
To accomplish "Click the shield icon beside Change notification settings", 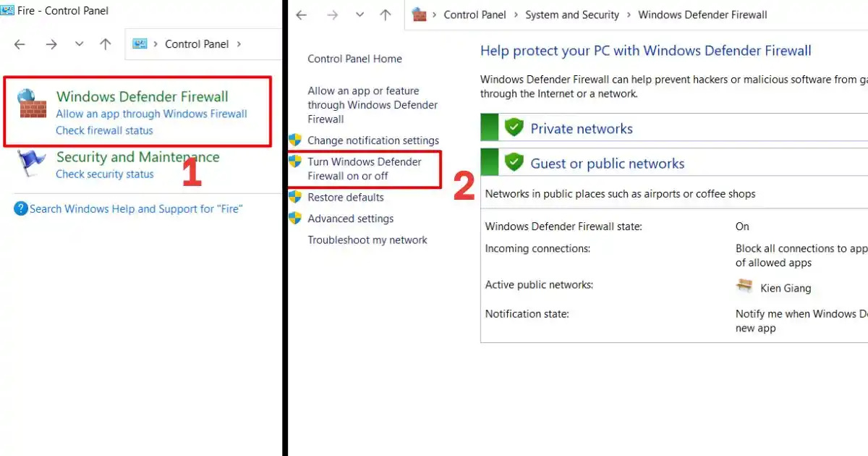I will click(294, 140).
